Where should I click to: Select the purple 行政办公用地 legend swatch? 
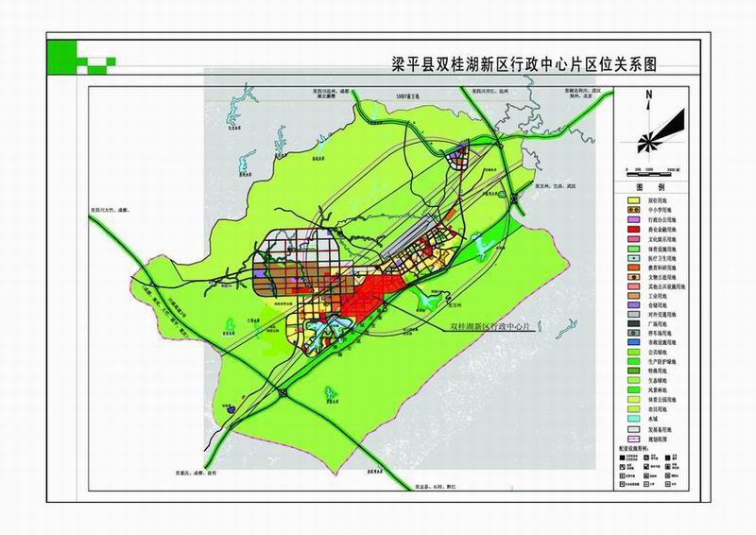[633, 220]
